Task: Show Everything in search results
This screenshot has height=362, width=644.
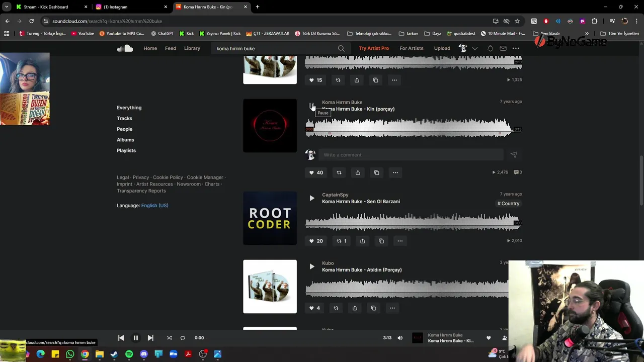Action: coord(129,108)
